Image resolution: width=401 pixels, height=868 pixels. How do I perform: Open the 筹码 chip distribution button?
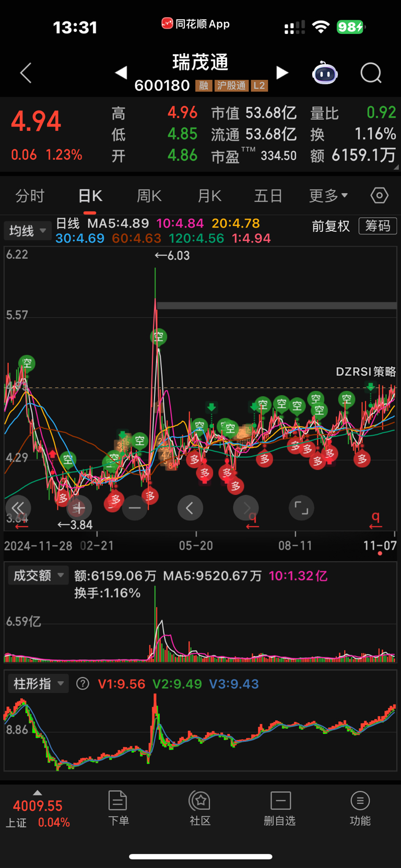tap(378, 226)
